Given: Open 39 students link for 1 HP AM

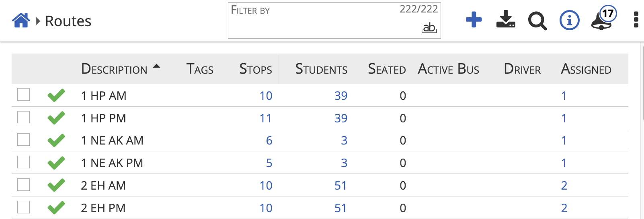Looking at the screenshot, I should pos(340,96).
